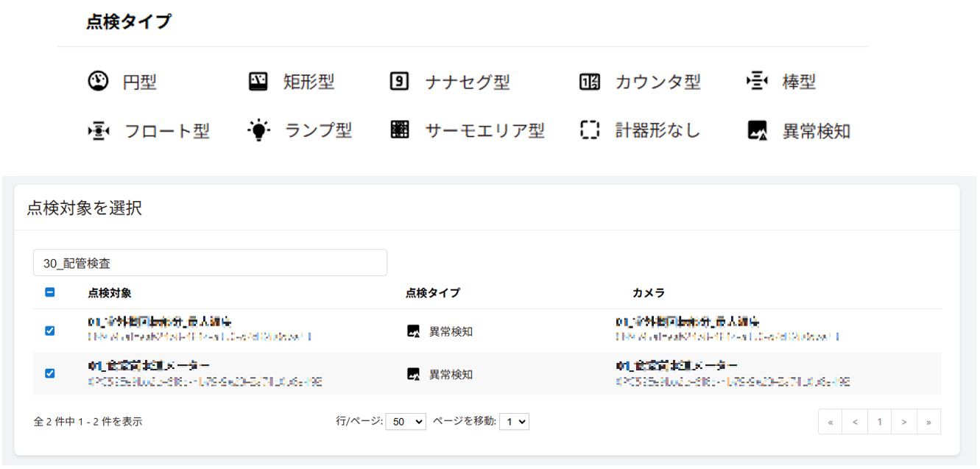Click the 異常検知 icon in the type legend
The height and width of the screenshot is (469, 980).
758,131
